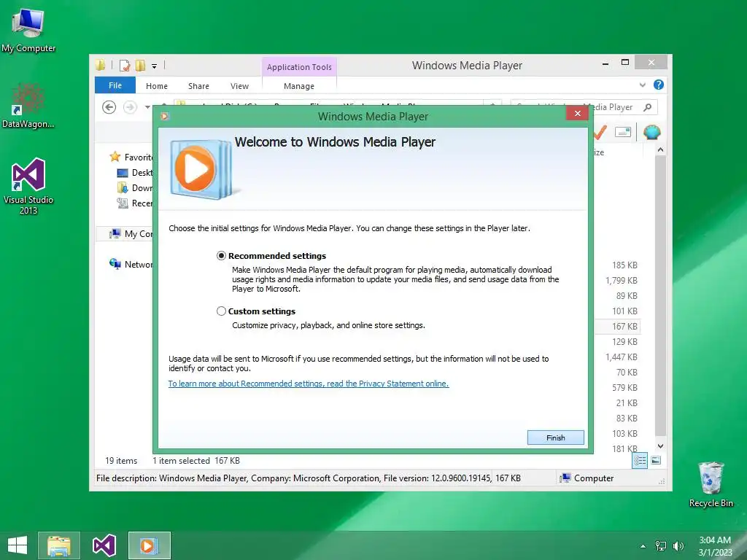Click the orange checkmark toolbar icon

pos(600,132)
